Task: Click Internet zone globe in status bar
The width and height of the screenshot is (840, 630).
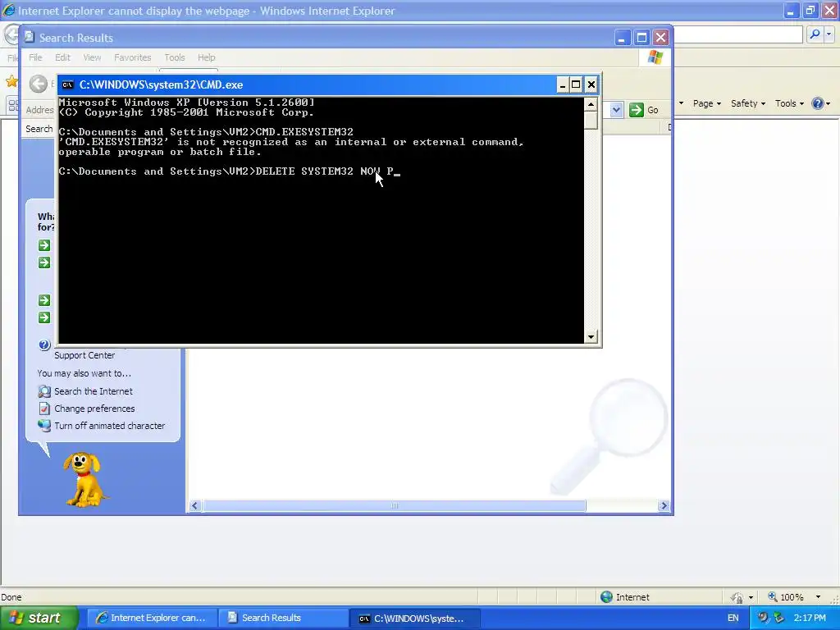Action: [x=606, y=597]
